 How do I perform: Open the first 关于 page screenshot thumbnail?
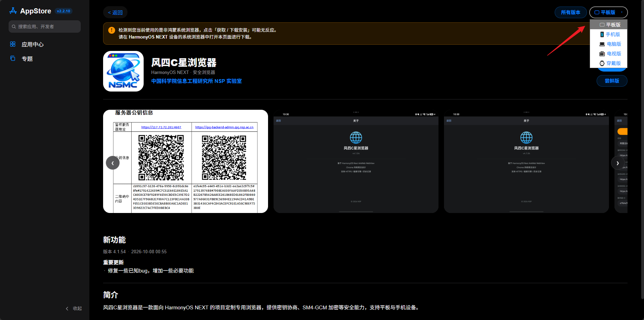[356, 161]
